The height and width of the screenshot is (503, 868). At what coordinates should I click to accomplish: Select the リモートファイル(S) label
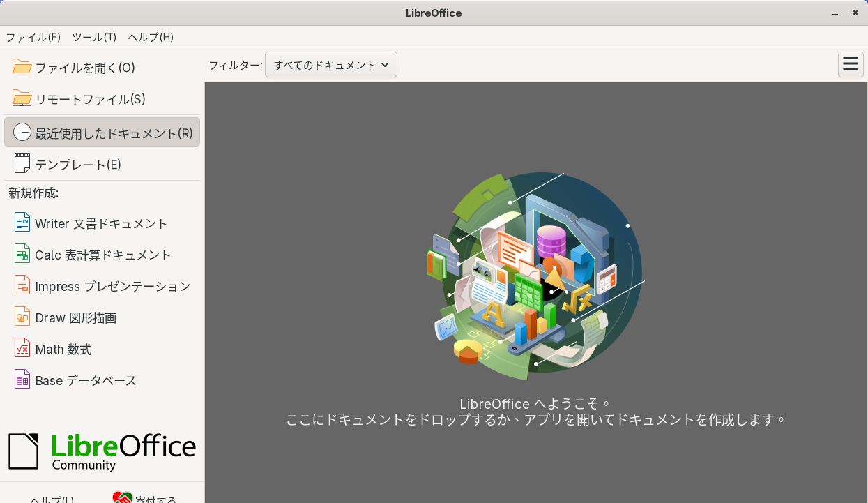[90, 99]
